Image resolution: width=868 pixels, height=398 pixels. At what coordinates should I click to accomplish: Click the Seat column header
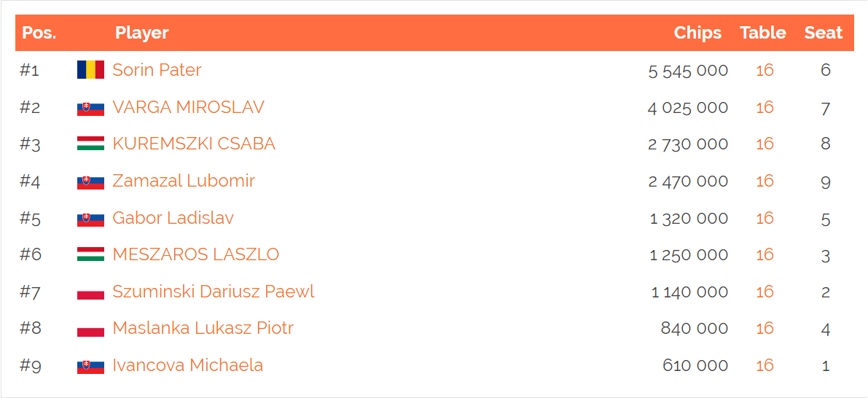pyautogui.click(x=823, y=33)
